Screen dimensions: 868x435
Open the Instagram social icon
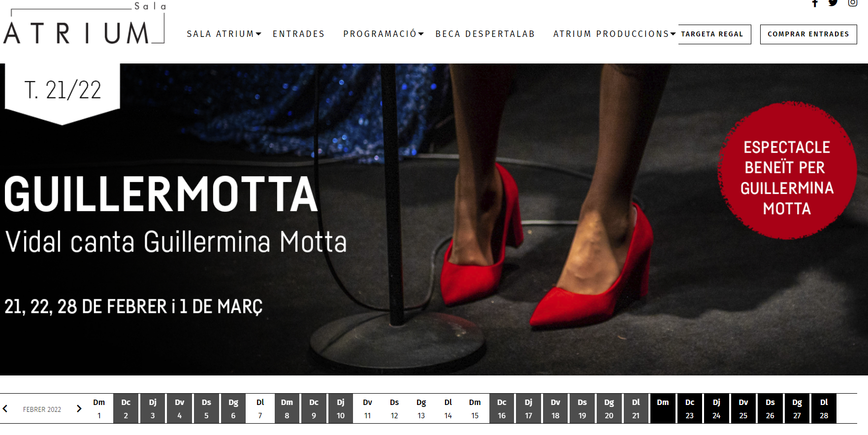853,3
